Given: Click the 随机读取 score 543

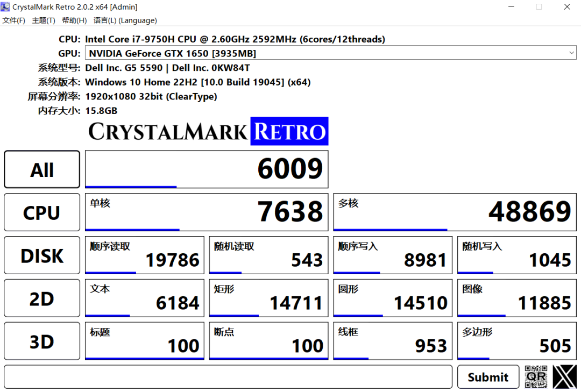Looking at the screenshot, I should (x=268, y=255).
